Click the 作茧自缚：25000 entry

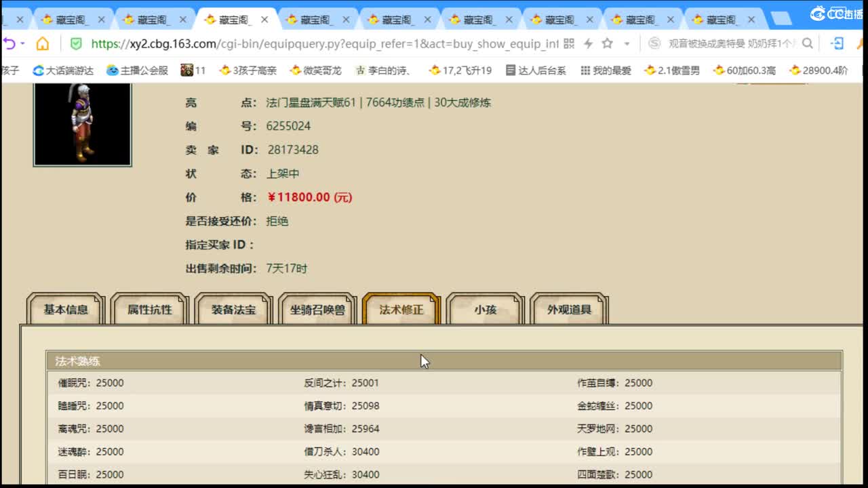tap(615, 383)
